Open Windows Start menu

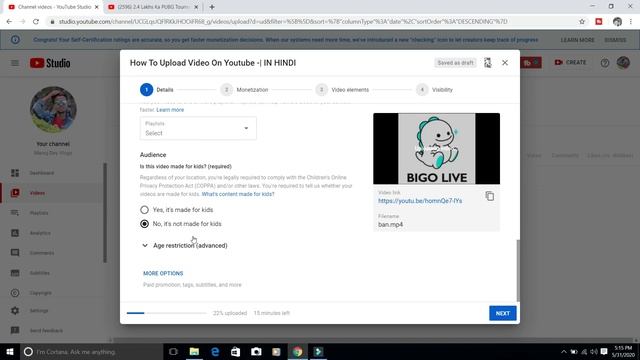[10, 351]
